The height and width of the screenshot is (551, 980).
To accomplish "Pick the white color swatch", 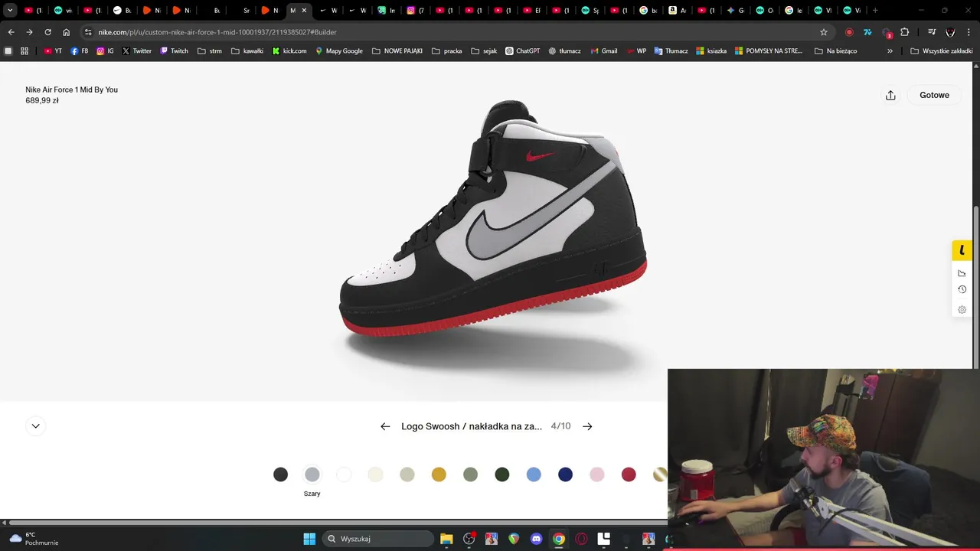I will (x=344, y=474).
